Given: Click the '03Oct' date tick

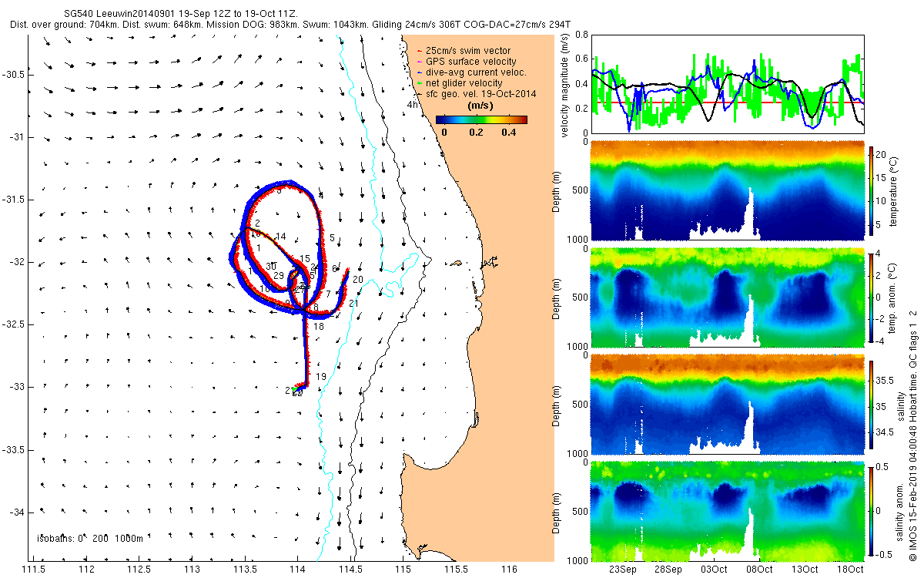Looking at the screenshot, I should pos(714,569).
